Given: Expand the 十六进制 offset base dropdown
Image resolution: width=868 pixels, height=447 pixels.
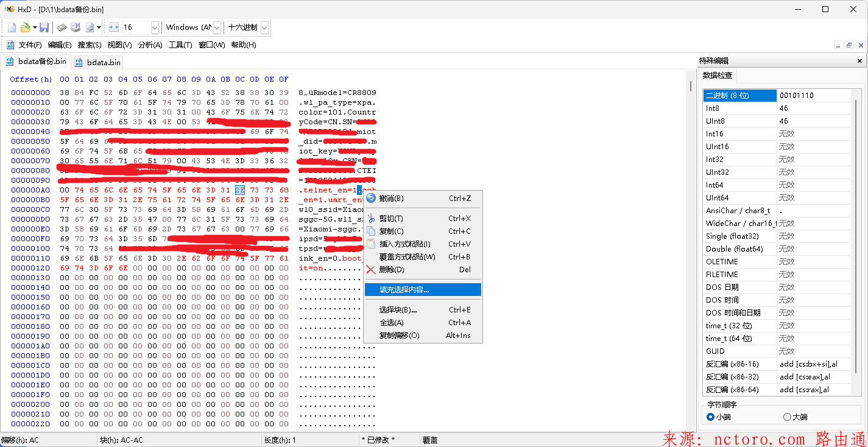Looking at the screenshot, I should point(264,27).
